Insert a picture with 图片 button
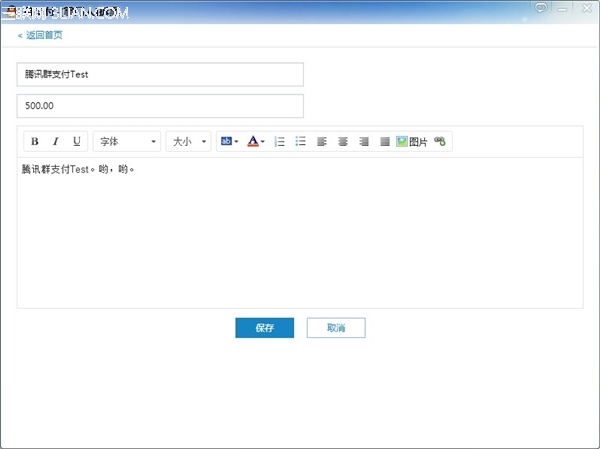This screenshot has width=600, height=449. click(x=411, y=142)
